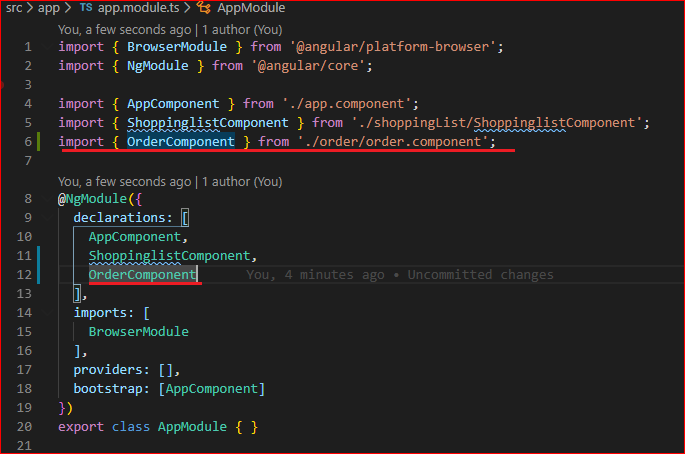Collapse the @NgModule fold arrow at line 8

pos(47,199)
